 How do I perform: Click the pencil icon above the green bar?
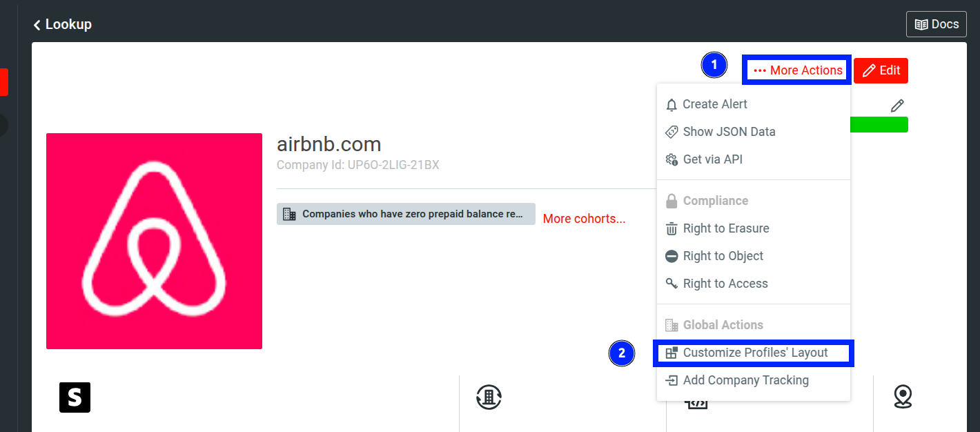click(897, 105)
